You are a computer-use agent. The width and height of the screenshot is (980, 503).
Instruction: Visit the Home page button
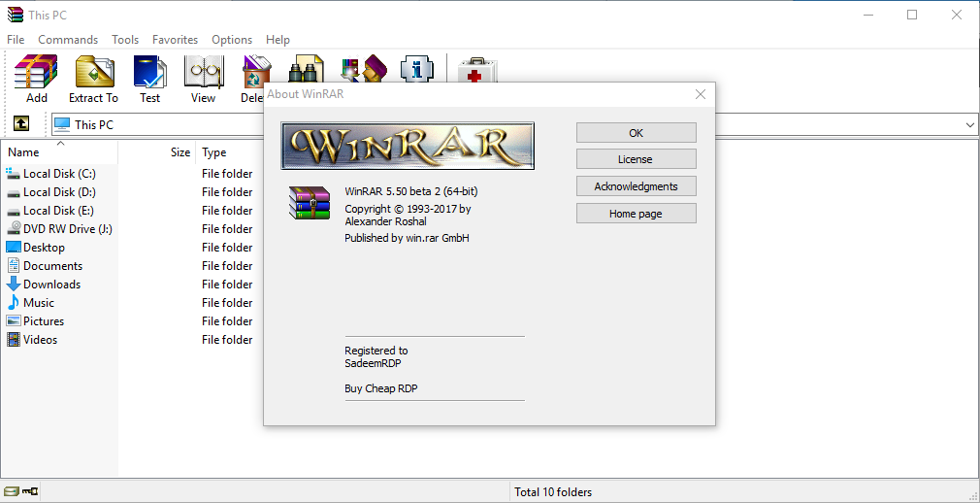click(636, 214)
